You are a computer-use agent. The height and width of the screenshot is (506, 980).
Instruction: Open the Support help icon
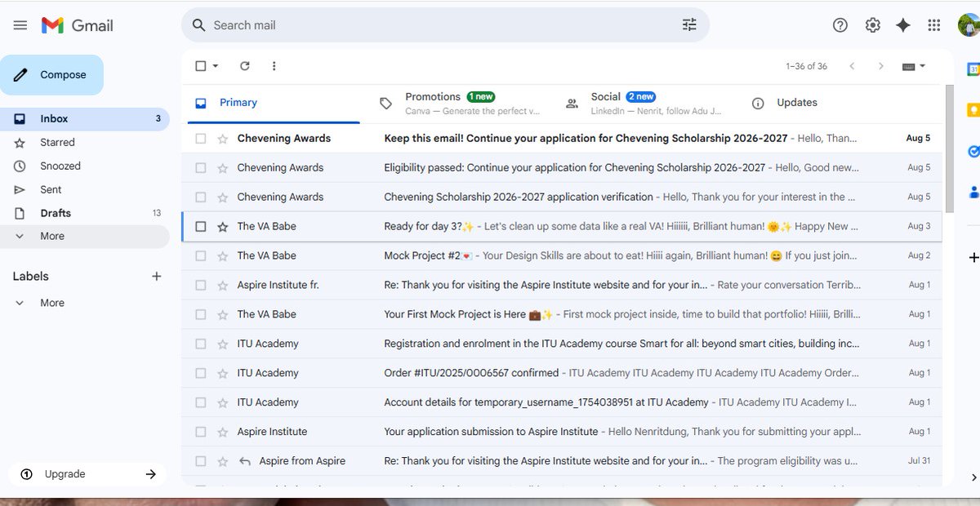pyautogui.click(x=840, y=25)
